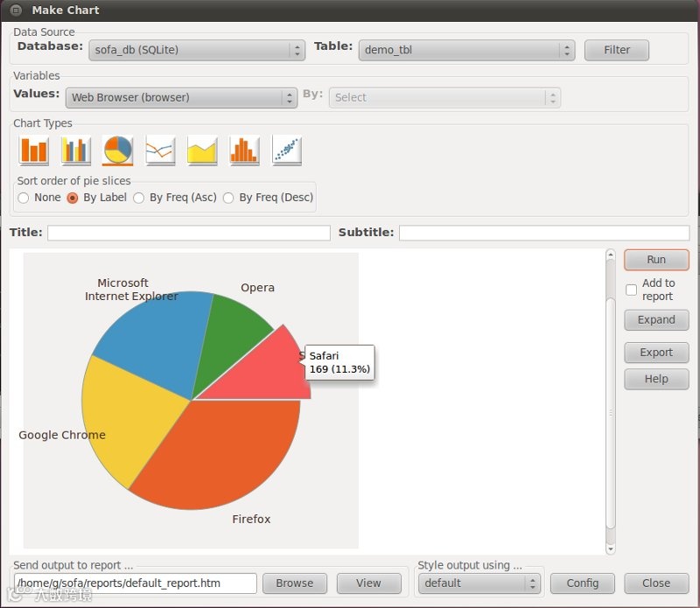Click the window menu icon beside Make Chart
The width and height of the screenshot is (700, 608).
16,10
